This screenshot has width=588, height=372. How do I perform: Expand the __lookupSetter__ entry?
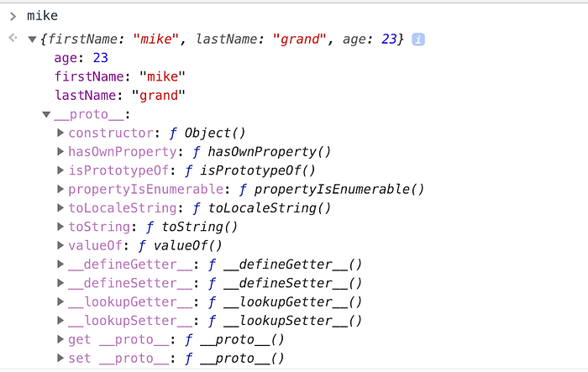[60, 320]
